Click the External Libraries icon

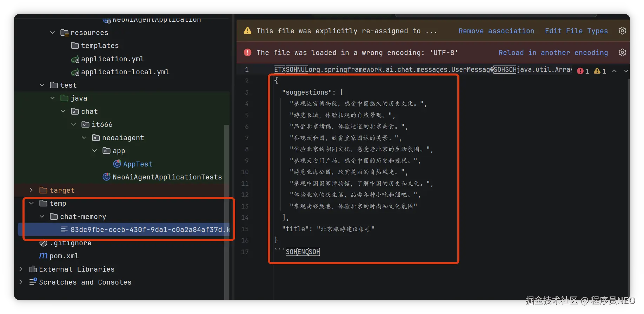click(x=33, y=269)
